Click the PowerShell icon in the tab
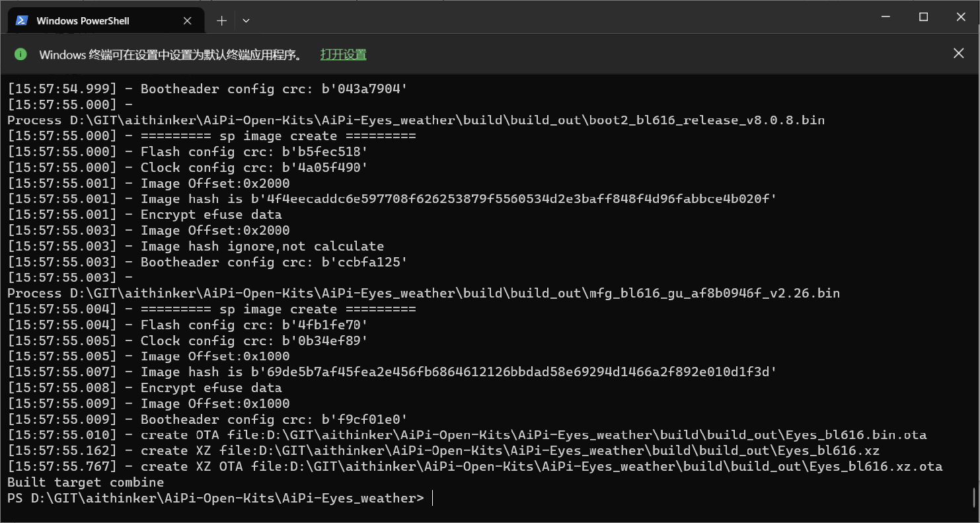The width and height of the screenshot is (980, 523). pos(22,20)
